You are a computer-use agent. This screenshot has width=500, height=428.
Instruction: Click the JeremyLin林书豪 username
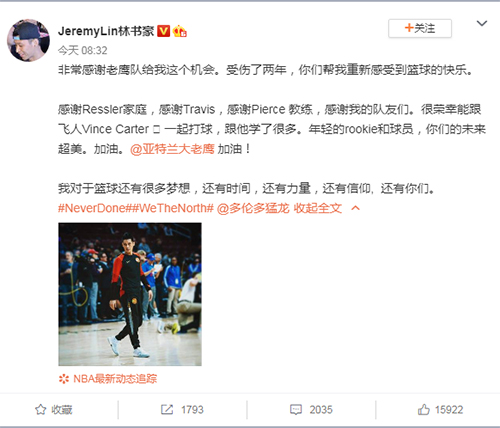click(x=106, y=31)
